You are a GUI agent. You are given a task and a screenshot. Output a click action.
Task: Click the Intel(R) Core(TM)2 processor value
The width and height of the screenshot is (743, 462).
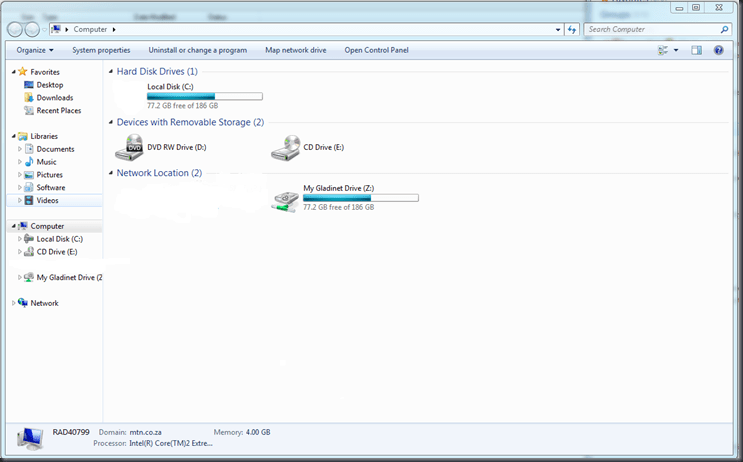point(171,444)
